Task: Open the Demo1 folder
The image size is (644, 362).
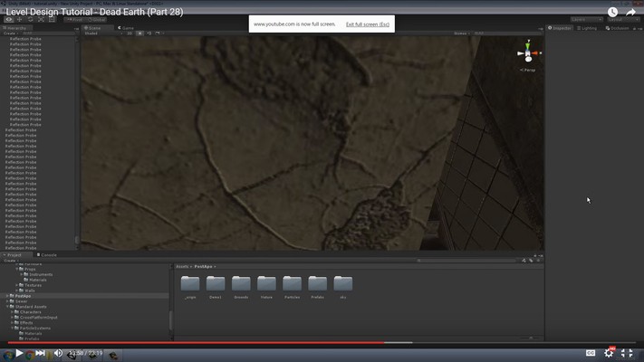Action: click(x=216, y=283)
